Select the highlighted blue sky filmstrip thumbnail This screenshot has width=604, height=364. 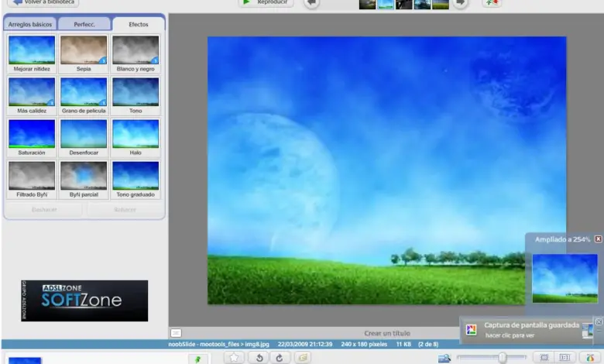tap(385, 4)
